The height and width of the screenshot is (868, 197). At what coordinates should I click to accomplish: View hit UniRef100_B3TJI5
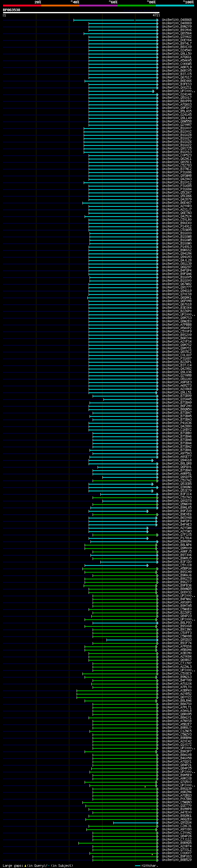click(176, 74)
